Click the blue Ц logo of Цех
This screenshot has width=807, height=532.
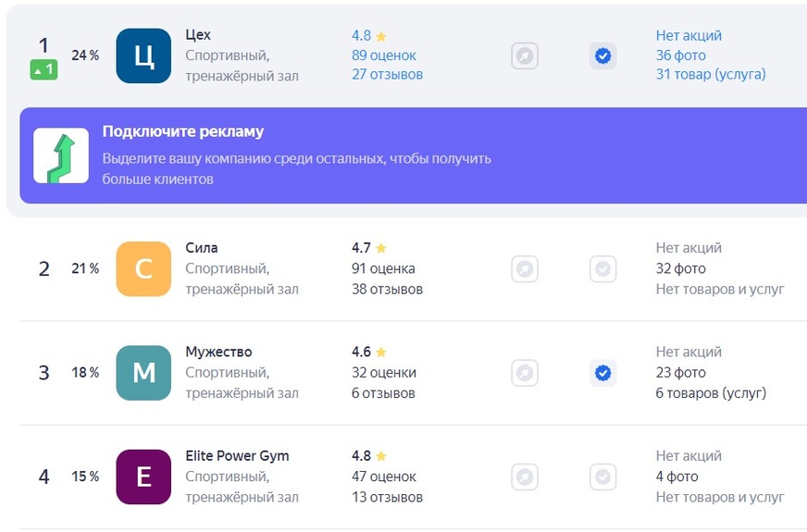tap(143, 56)
